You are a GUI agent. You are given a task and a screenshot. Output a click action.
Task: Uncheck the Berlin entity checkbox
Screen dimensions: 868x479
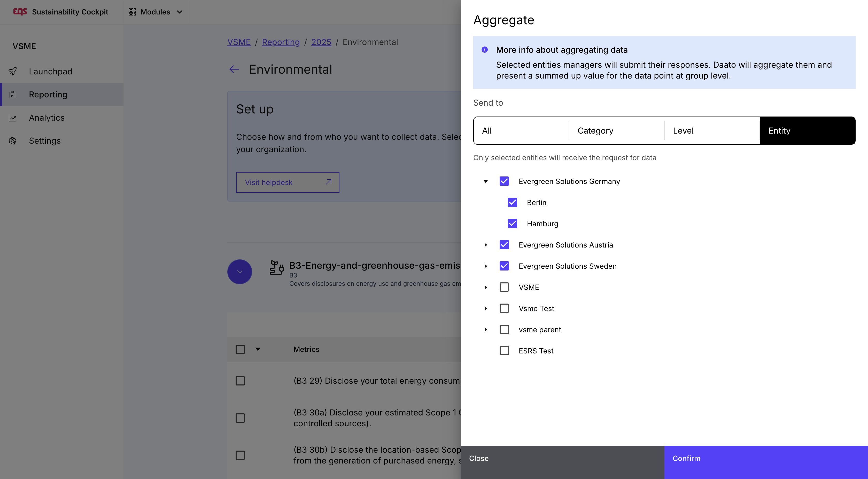click(512, 203)
